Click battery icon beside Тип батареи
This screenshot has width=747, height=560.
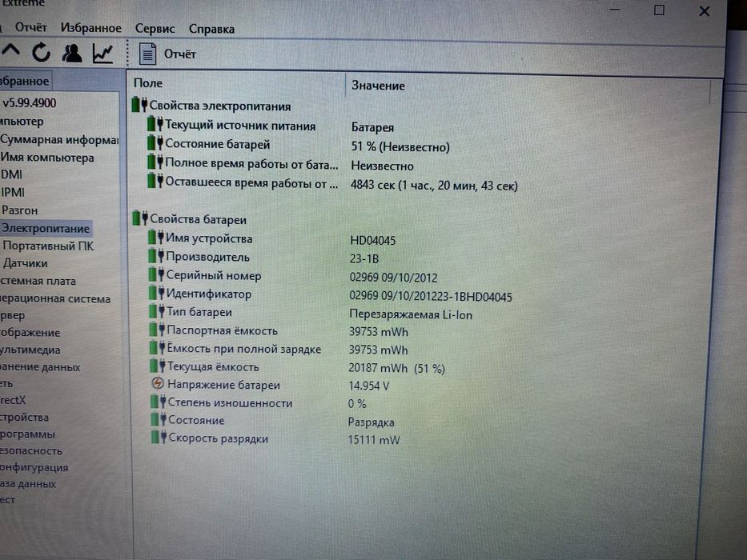coord(157,311)
